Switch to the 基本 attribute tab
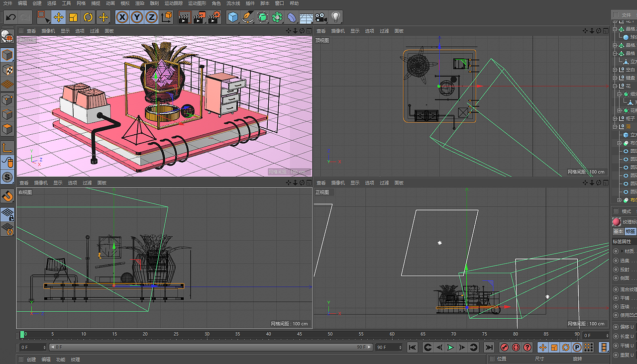The height and width of the screenshot is (364, 637). pyautogui.click(x=618, y=232)
